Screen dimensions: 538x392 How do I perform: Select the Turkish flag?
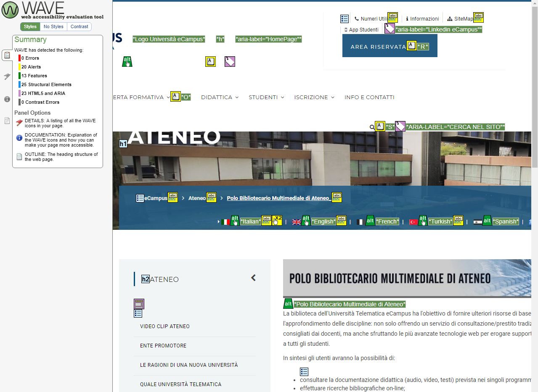point(413,222)
